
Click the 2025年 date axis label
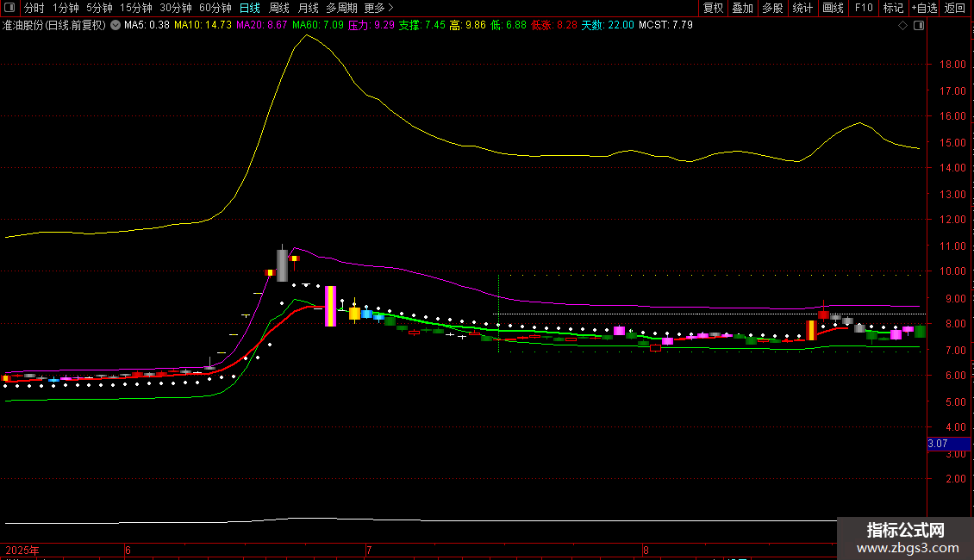(x=22, y=550)
